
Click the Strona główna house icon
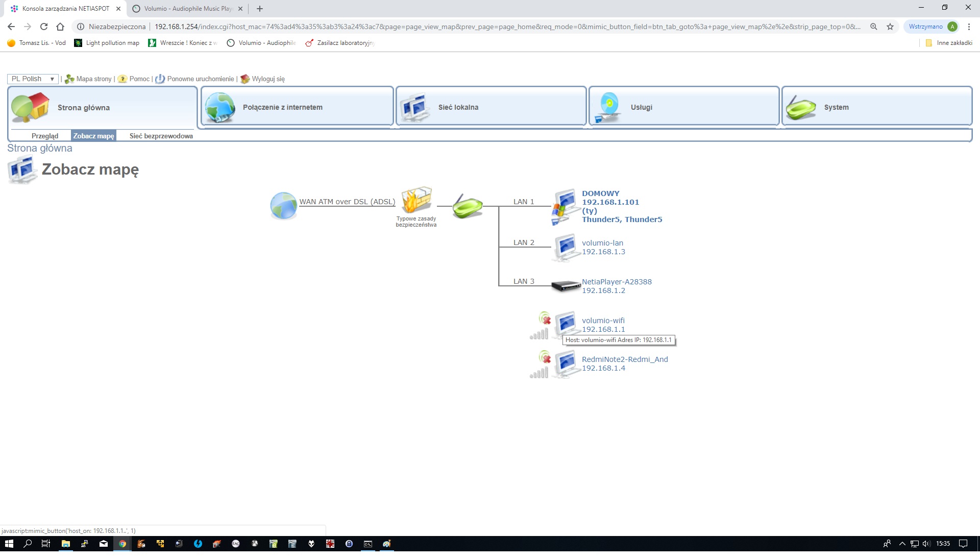[30, 107]
